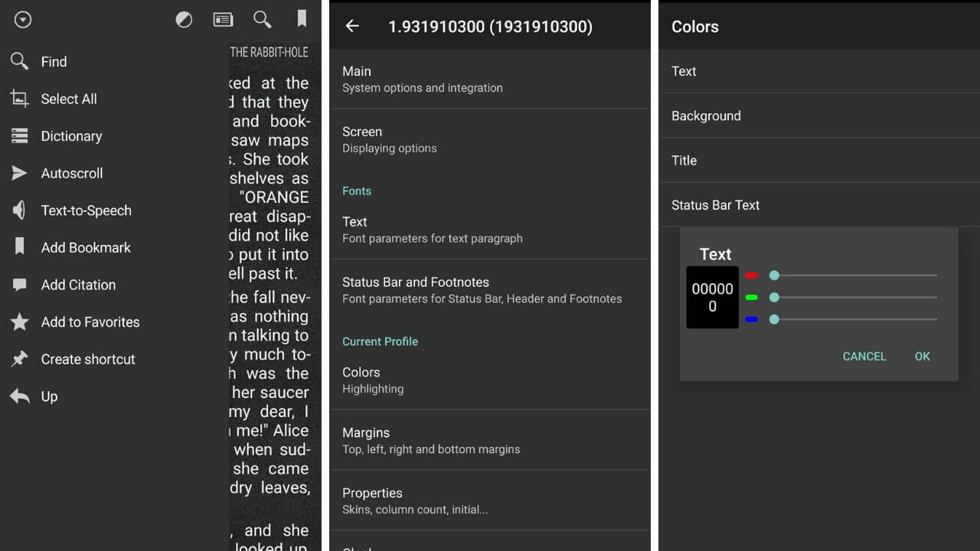The image size is (980, 551).
Task: Click the THE RABBIT-HOLE chapter header
Action: pyautogui.click(x=269, y=52)
